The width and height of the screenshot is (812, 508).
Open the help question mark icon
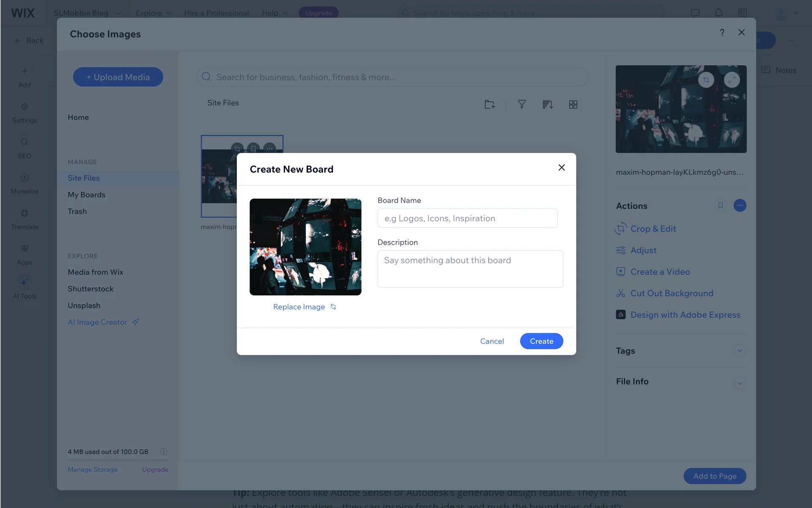pyautogui.click(x=722, y=33)
